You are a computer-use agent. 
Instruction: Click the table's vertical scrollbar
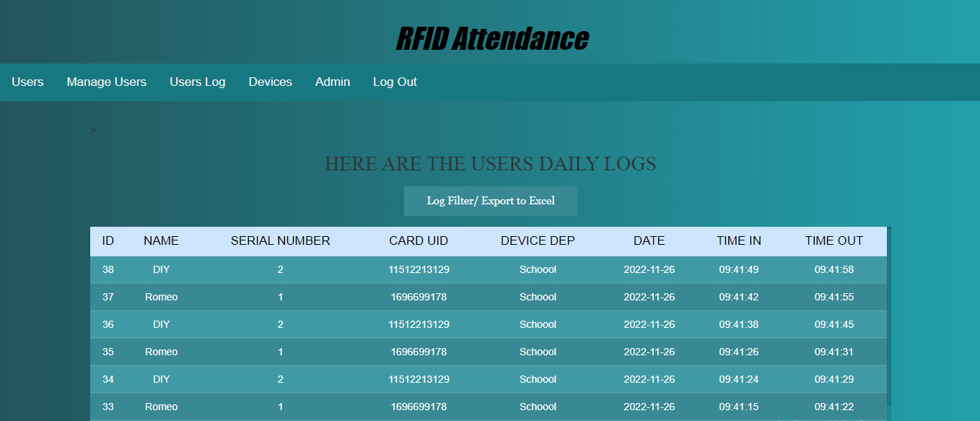coord(889,318)
